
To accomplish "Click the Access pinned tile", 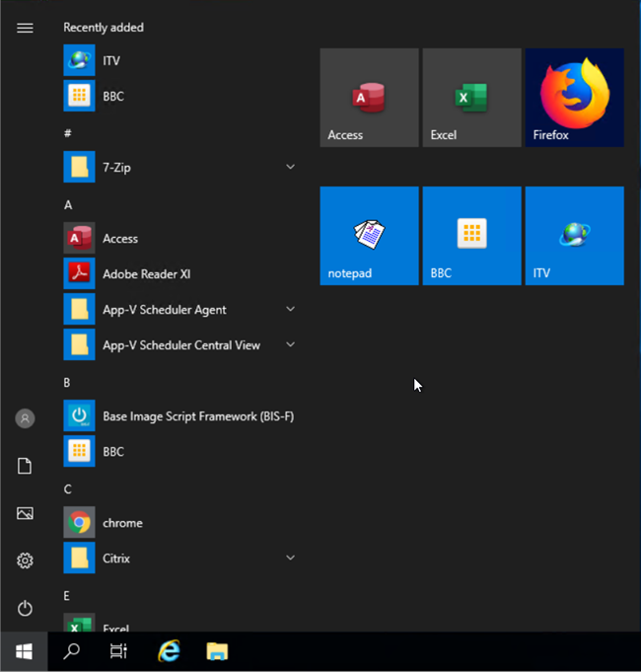I will tap(369, 98).
